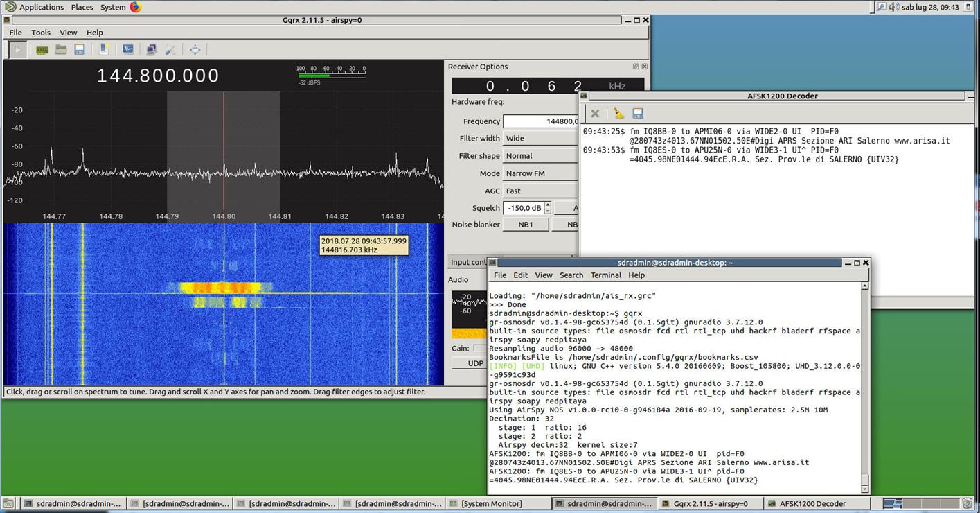Expand the AGC dropdown showing Fast
Image resolution: width=980 pixels, height=513 pixels.
[541, 191]
